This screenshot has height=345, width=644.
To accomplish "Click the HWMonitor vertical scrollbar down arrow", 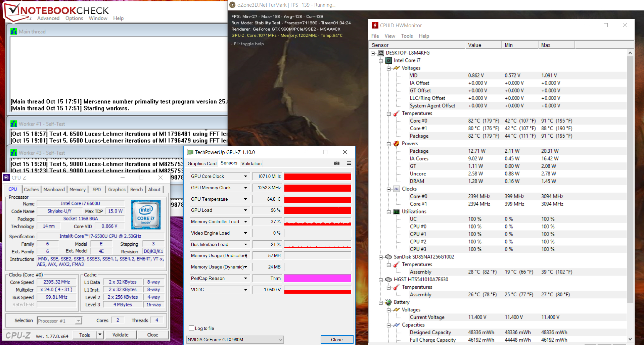I will (x=630, y=339).
